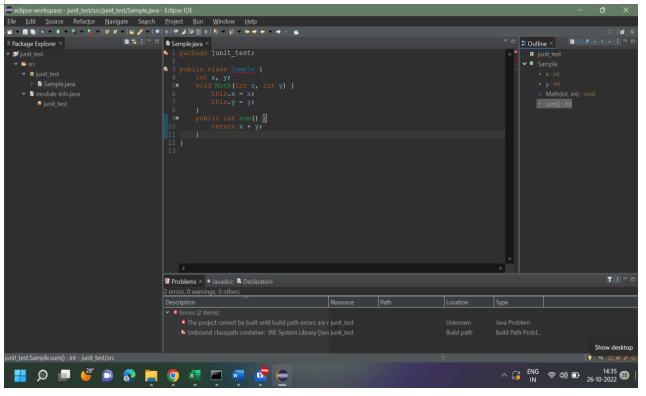646x396 pixels.
Task: Click the Pin Editor icon at toolbar end
Action: (296, 32)
